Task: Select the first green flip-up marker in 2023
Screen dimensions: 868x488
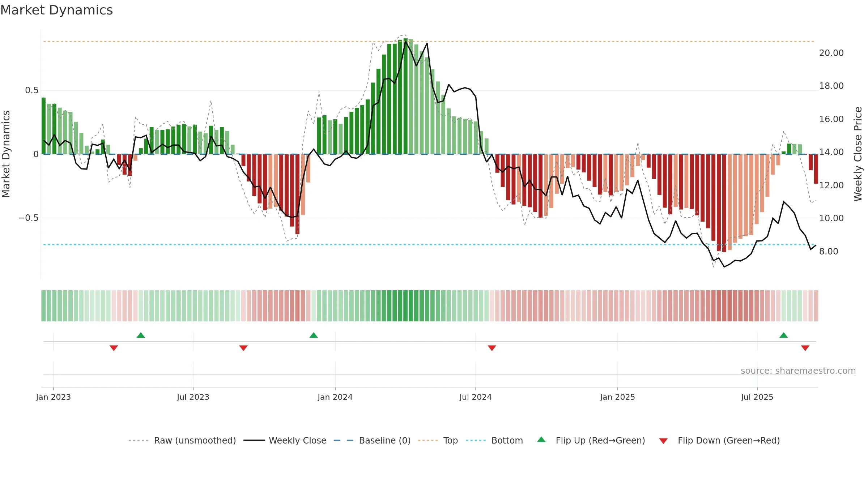Action: click(141, 335)
